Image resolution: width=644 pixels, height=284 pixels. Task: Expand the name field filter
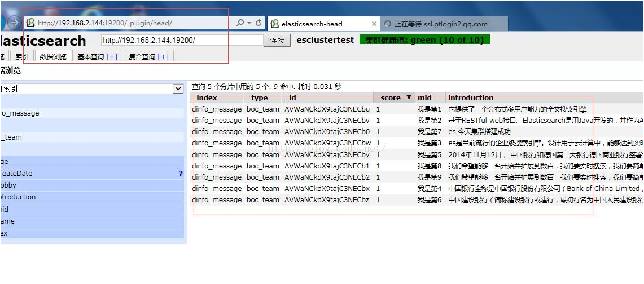91,221
